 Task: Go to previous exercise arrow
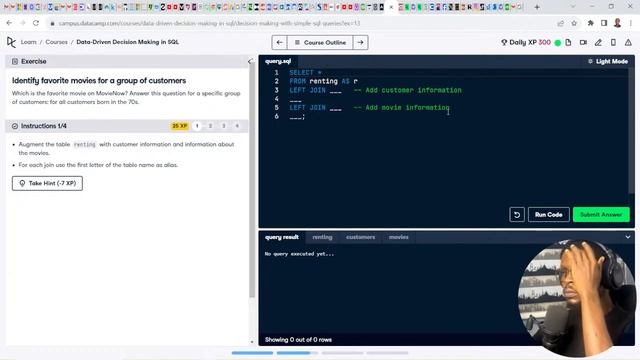(280, 42)
